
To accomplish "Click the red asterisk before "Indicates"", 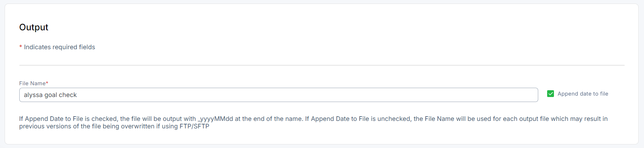I will [x=21, y=47].
